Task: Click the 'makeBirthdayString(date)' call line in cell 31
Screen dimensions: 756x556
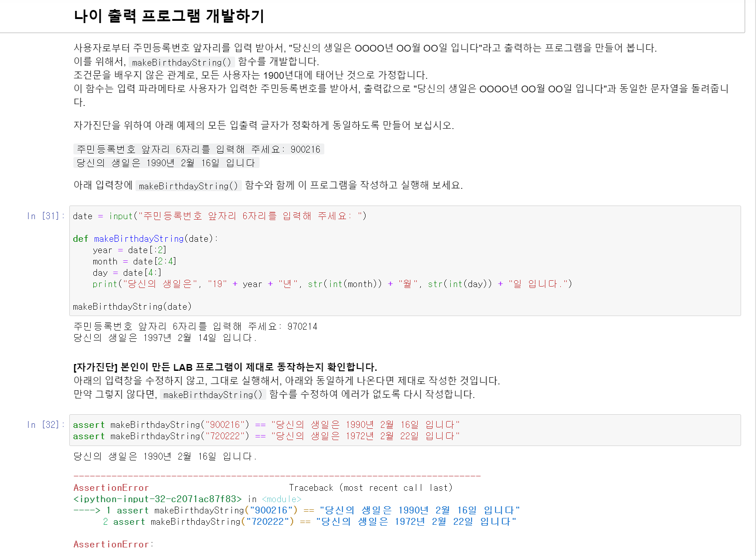Action: pos(132,307)
